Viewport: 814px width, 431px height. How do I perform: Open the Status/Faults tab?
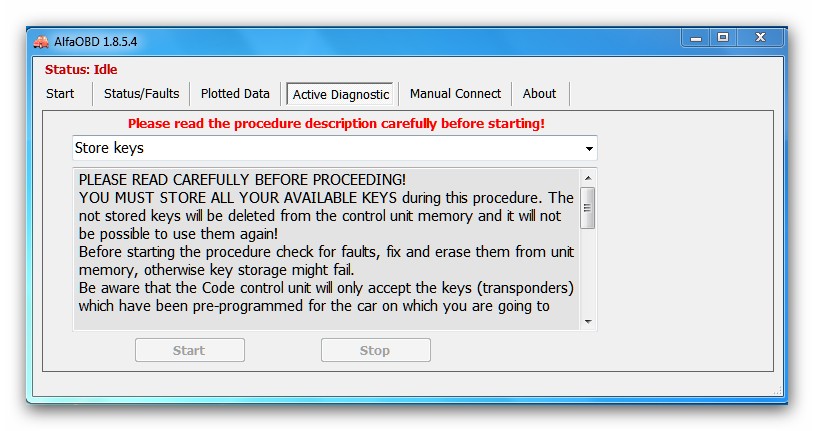[x=141, y=94]
